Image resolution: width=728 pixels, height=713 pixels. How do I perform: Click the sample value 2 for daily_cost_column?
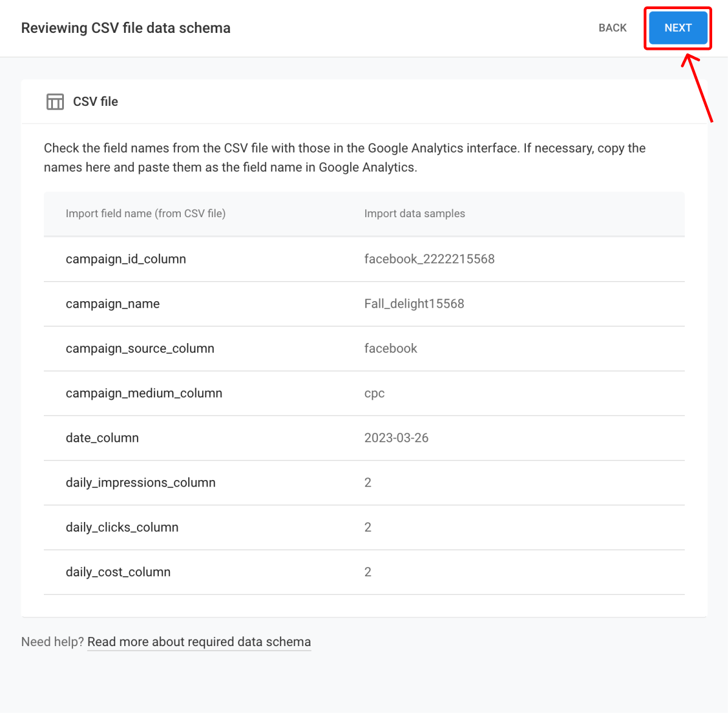368,572
